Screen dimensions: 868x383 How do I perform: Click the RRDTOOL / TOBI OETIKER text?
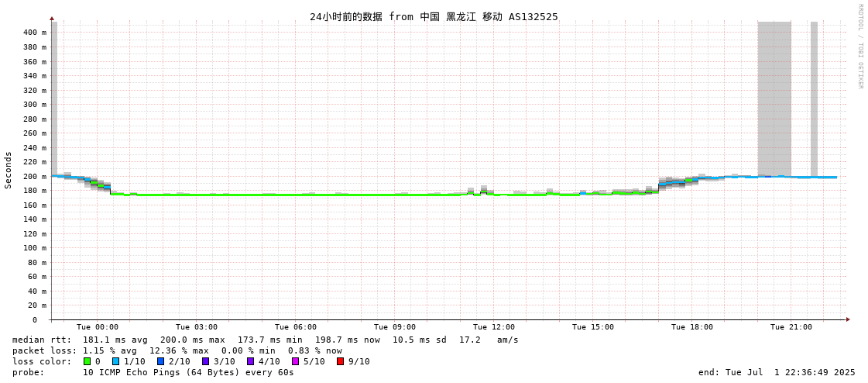pos(860,47)
